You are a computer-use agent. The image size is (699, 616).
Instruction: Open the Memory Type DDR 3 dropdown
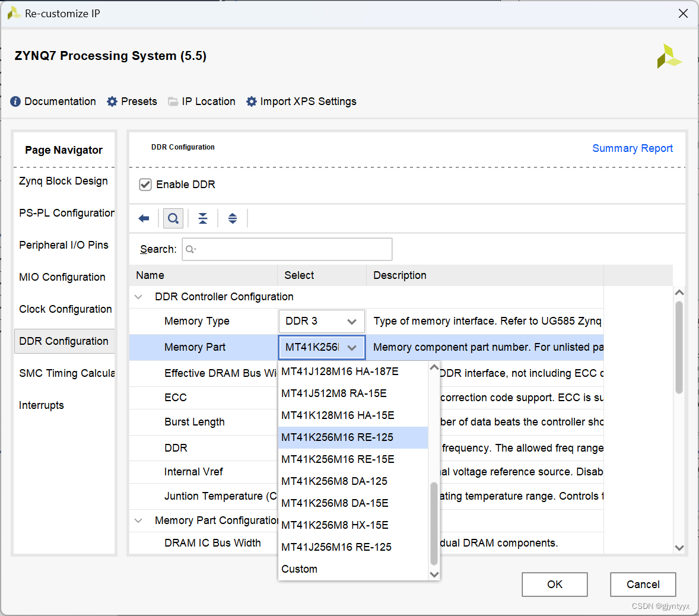tap(322, 322)
